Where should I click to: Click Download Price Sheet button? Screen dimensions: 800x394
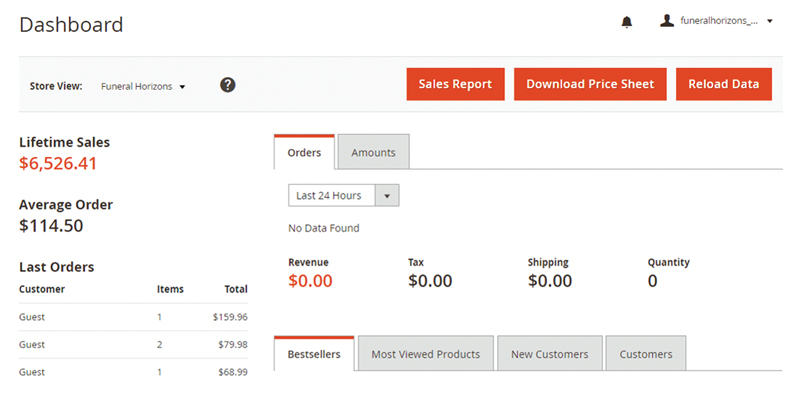click(590, 84)
